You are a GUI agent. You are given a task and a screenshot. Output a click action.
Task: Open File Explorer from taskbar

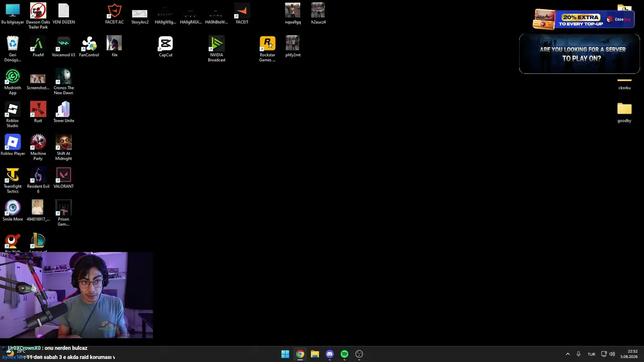tap(315, 354)
